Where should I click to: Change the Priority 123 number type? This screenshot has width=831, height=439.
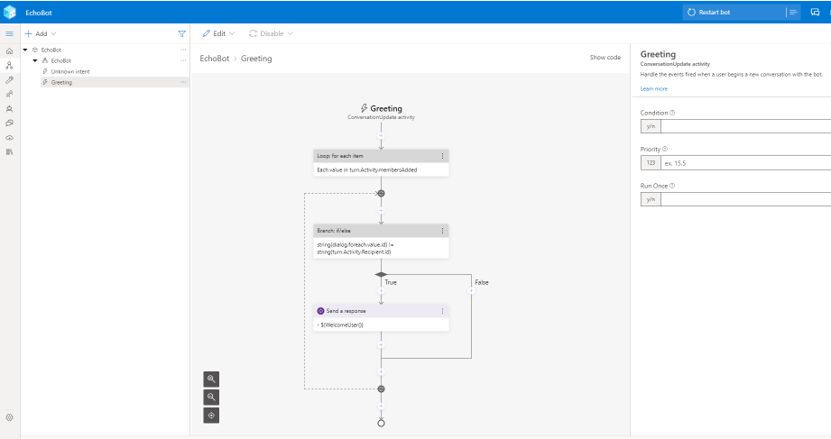click(651, 163)
